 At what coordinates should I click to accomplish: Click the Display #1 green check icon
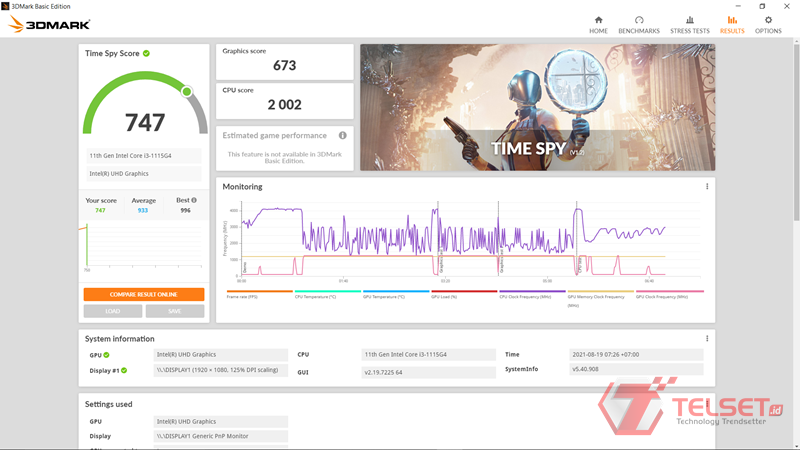[124, 370]
